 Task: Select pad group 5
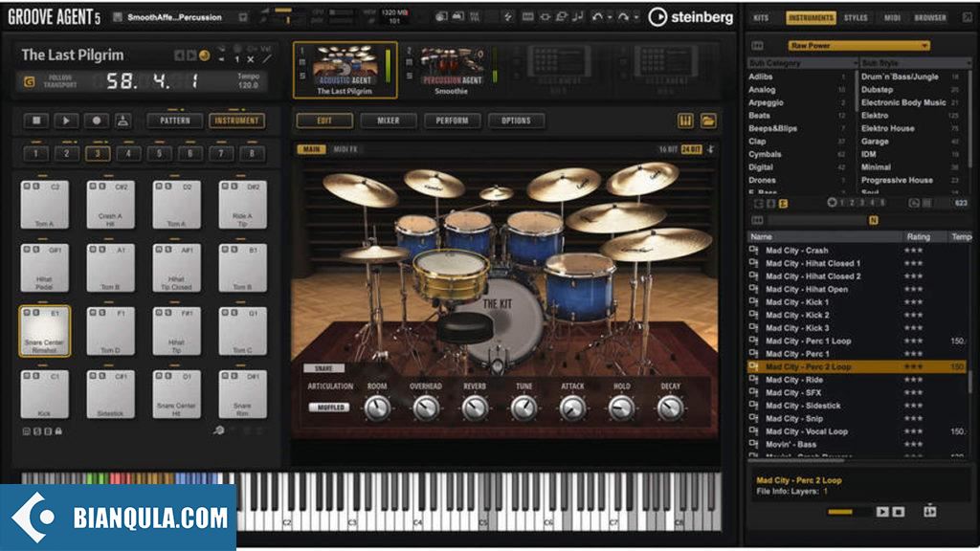[x=160, y=153]
